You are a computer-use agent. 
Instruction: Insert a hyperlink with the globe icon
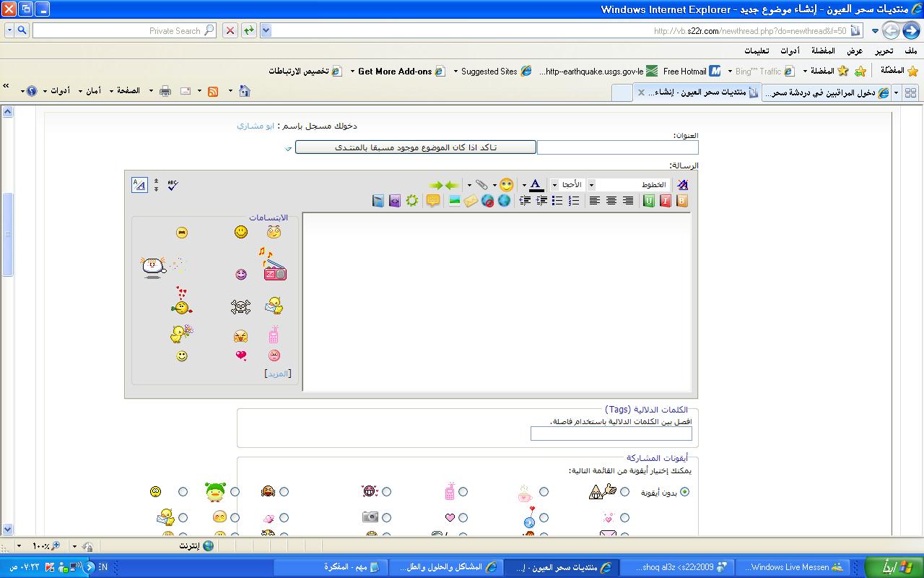504,201
